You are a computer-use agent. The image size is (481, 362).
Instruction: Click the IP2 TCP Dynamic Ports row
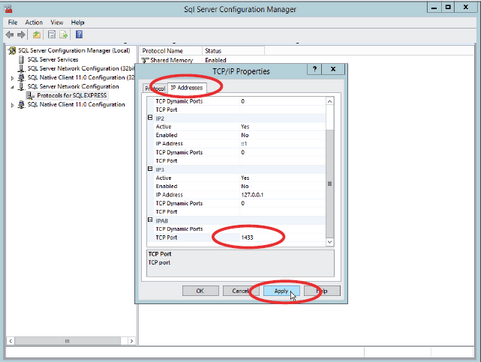[236, 152]
